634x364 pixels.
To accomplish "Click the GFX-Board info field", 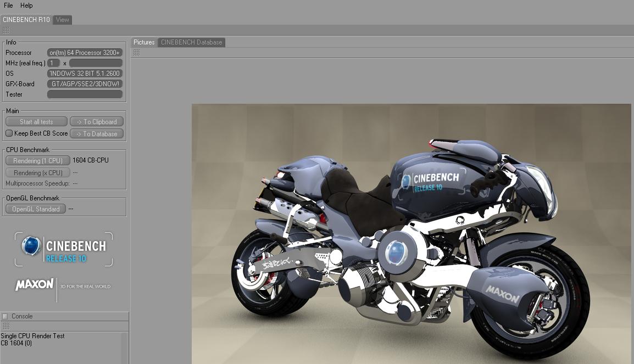I will pos(85,84).
